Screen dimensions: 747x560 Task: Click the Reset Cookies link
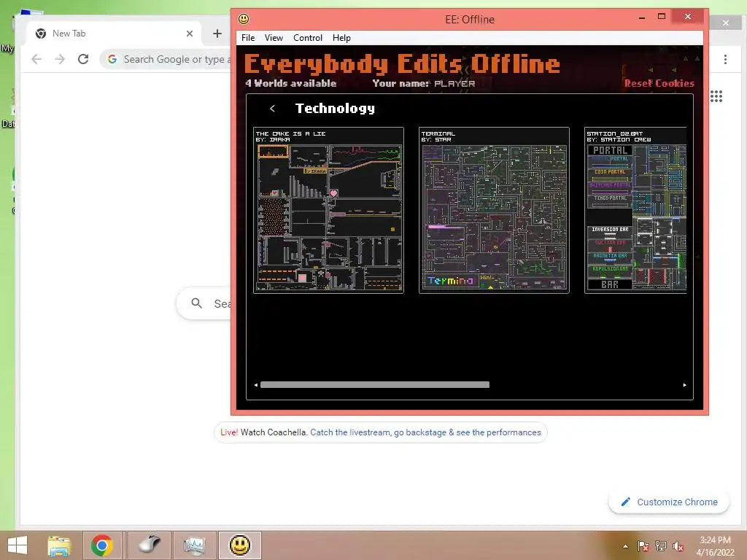pyautogui.click(x=659, y=83)
